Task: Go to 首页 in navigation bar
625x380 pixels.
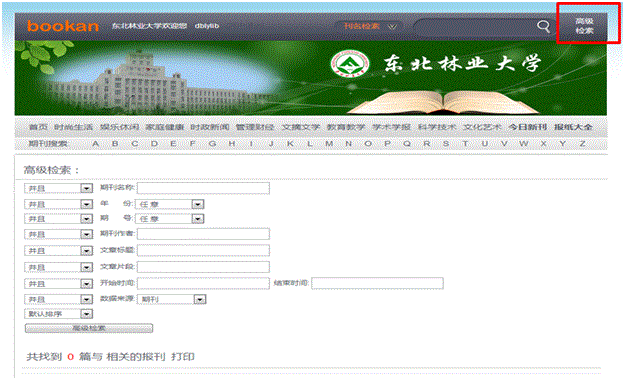Action: (x=38, y=127)
